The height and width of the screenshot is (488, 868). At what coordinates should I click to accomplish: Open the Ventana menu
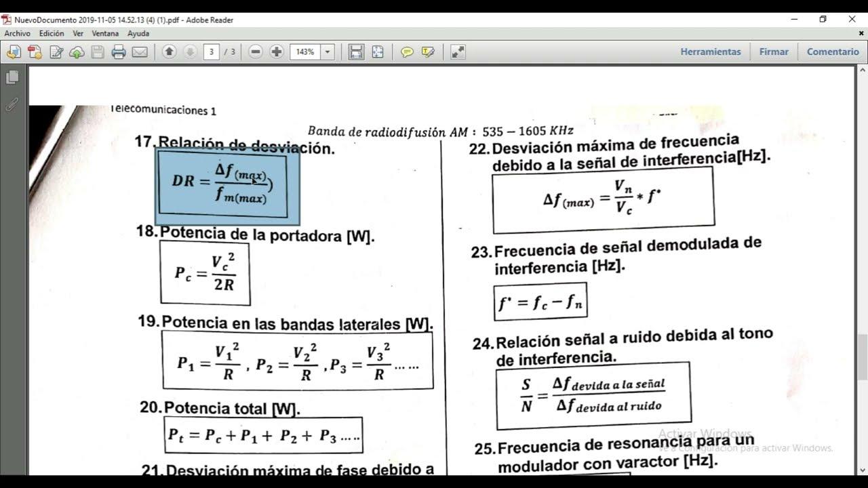point(105,33)
